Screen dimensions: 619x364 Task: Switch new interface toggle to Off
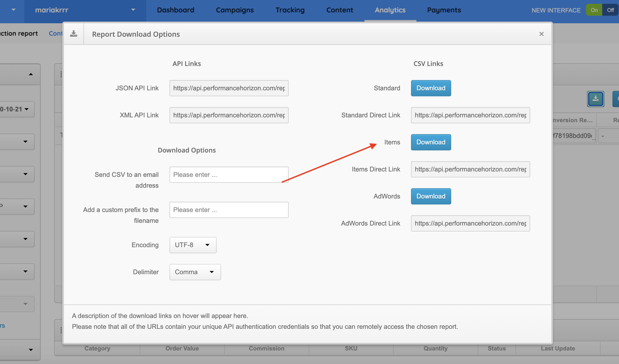610,10
